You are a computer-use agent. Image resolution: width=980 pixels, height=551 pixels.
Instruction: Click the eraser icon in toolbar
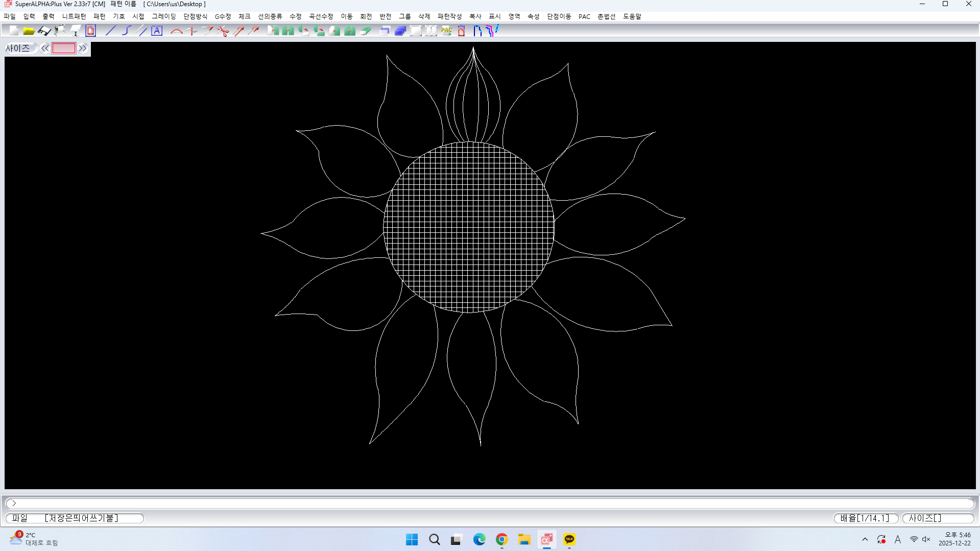tap(365, 31)
